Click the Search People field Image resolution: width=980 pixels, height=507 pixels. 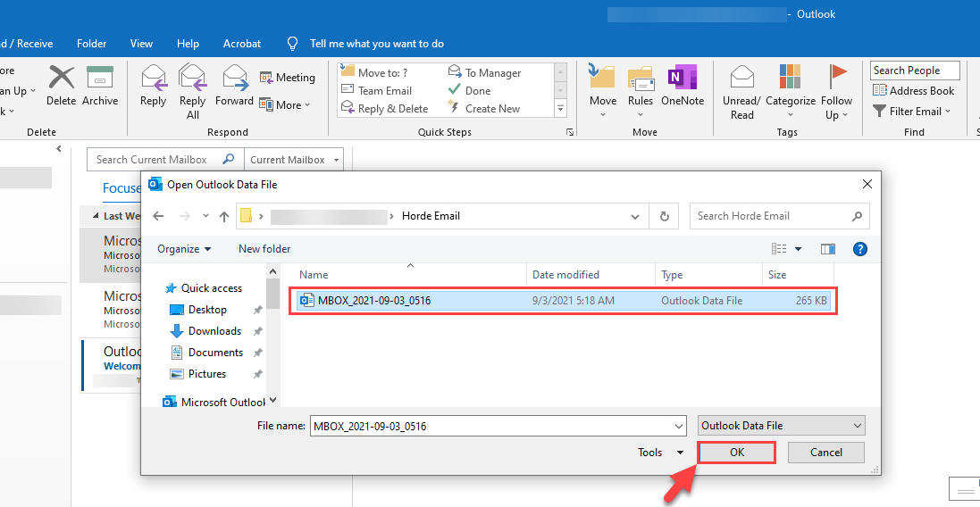(915, 71)
